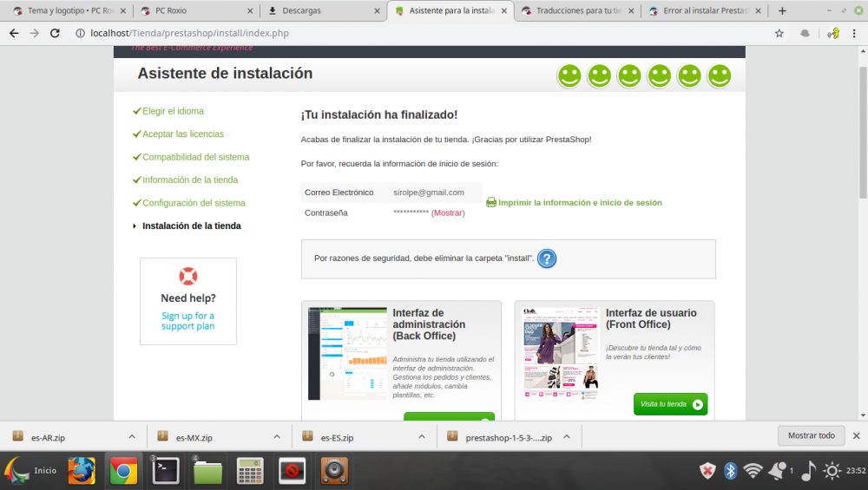The image size is (868, 490).
Task: Click Interfaz de administración (Back Office) heading
Action: tap(429, 324)
